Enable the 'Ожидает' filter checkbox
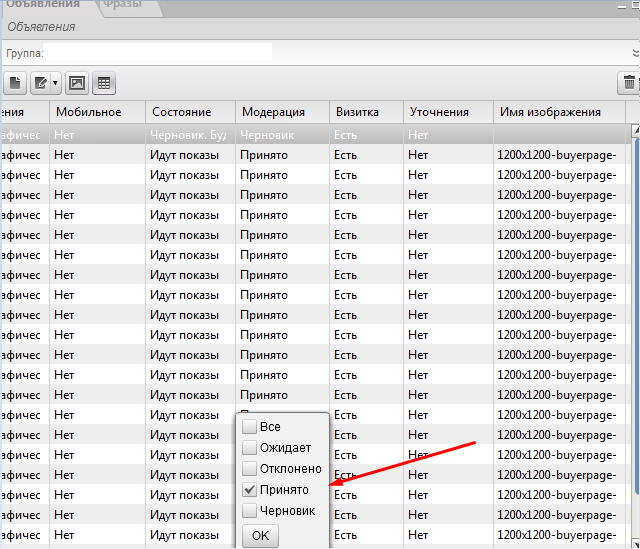 [249, 448]
